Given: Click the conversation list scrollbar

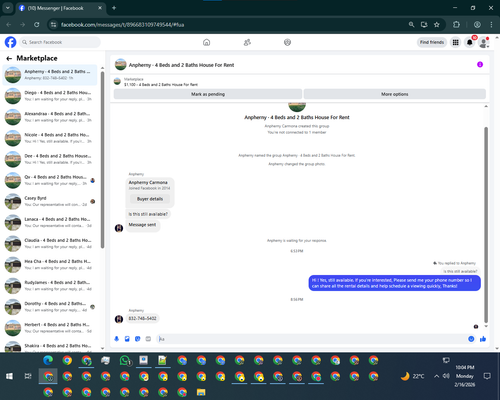Looking at the screenshot, I should (x=102, y=160).
